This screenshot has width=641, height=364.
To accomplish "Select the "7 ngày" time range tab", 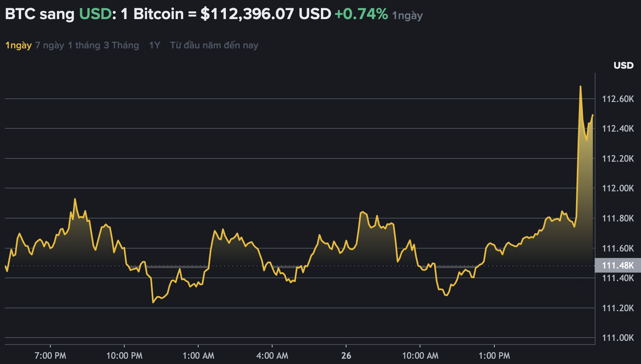I will pyautogui.click(x=49, y=45).
